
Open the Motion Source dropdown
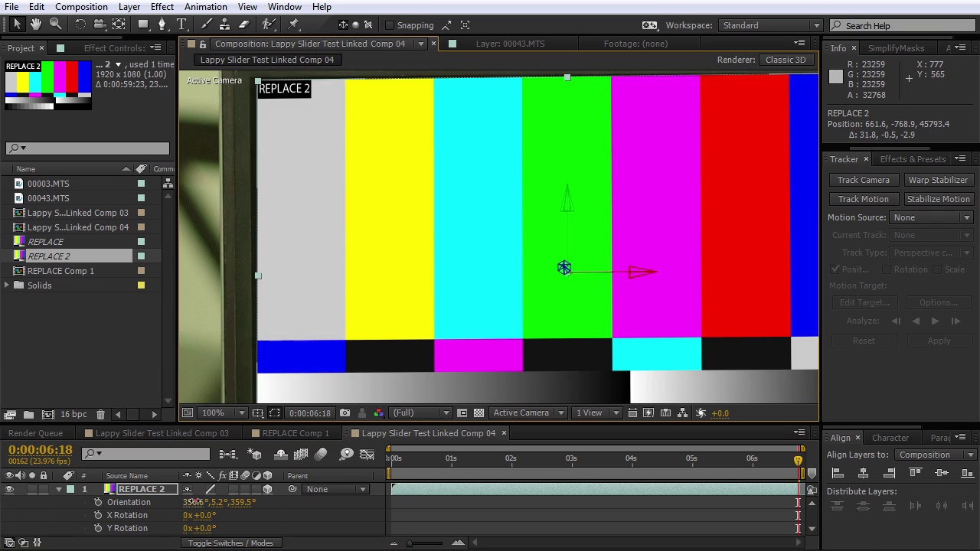tap(932, 217)
